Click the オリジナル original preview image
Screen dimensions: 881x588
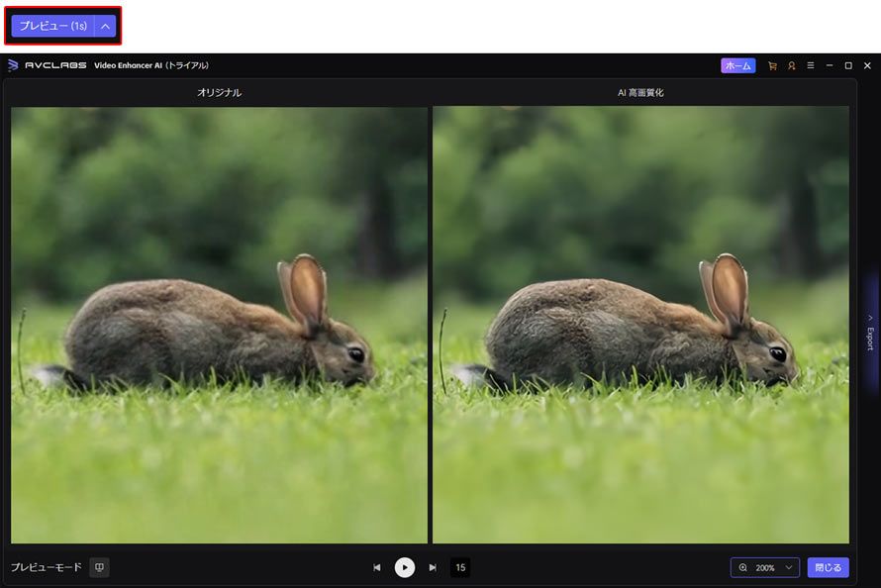pyautogui.click(x=219, y=325)
